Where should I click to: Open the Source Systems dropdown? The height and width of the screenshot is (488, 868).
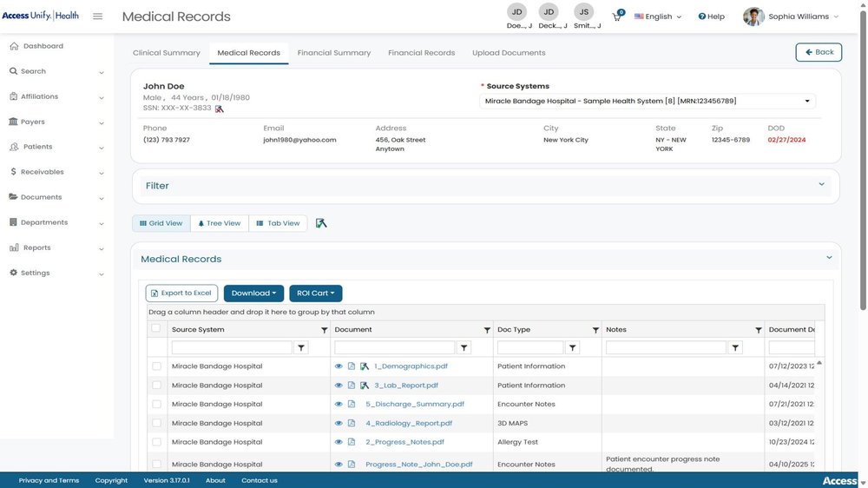(648, 102)
